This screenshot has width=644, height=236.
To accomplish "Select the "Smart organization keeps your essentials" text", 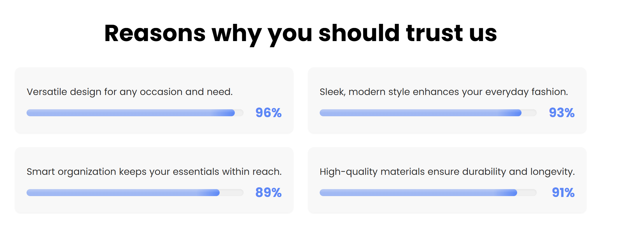I will click(x=154, y=172).
